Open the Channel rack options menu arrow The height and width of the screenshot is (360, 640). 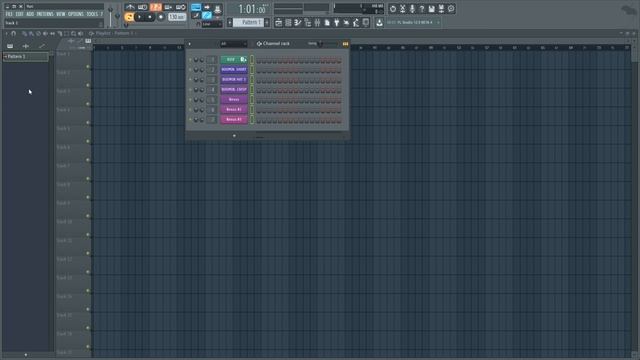[189, 44]
